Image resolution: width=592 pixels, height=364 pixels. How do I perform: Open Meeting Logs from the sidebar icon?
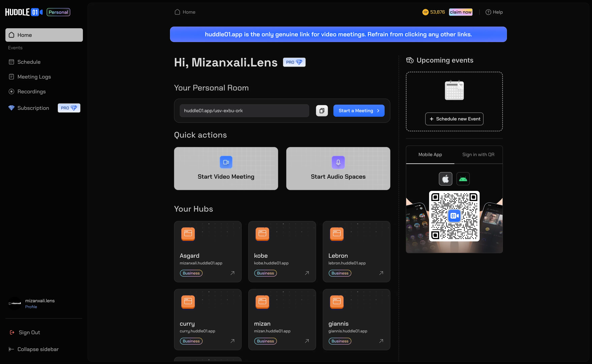click(12, 77)
